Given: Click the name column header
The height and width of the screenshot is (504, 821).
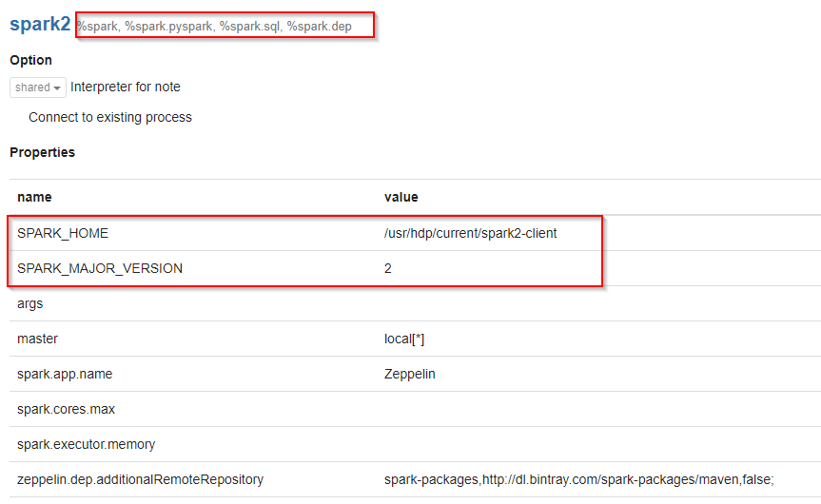Looking at the screenshot, I should 34,197.
